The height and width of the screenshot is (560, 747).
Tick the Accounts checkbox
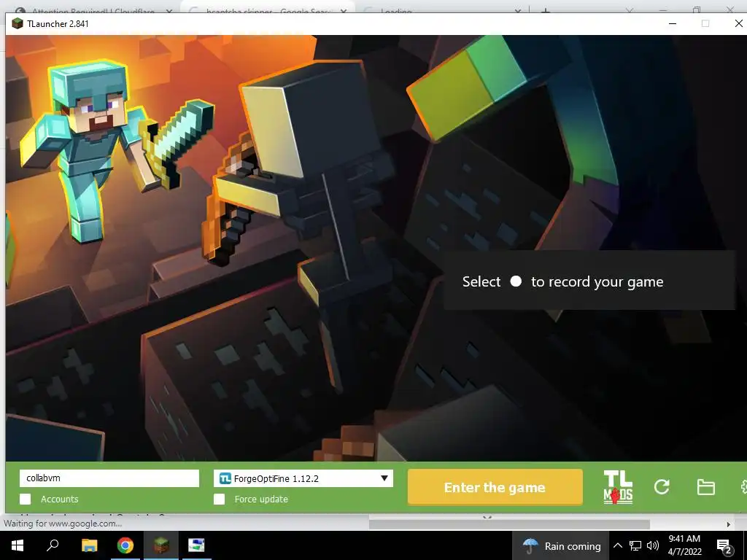26,499
